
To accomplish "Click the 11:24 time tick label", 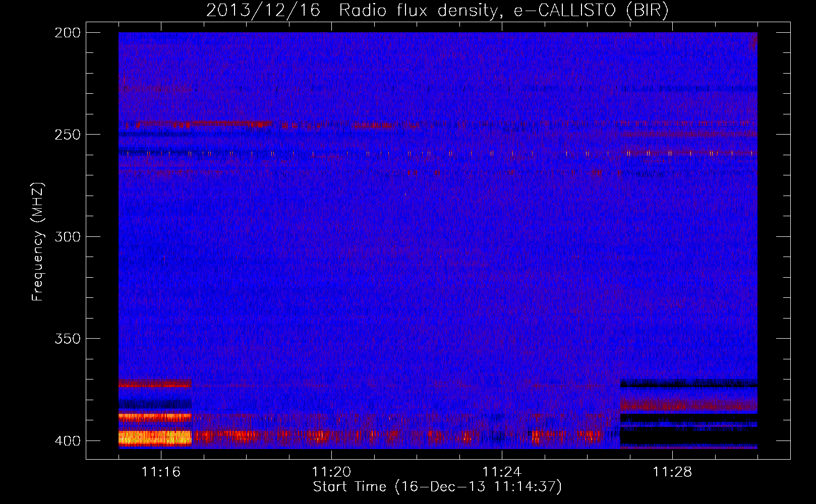I will (x=502, y=472).
